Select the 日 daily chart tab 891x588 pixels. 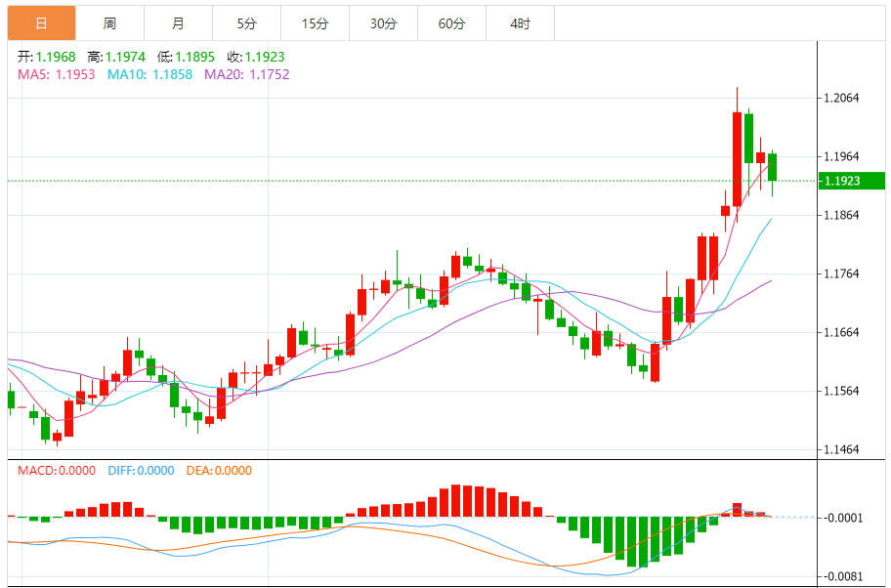41,23
